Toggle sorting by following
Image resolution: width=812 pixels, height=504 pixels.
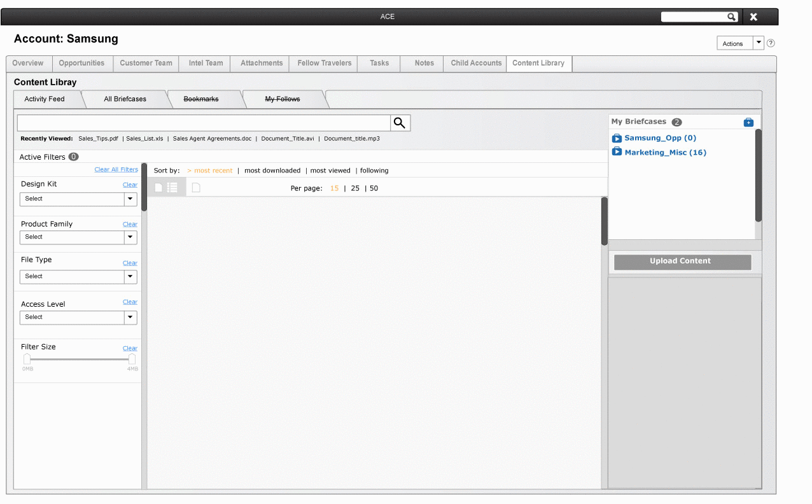374,171
